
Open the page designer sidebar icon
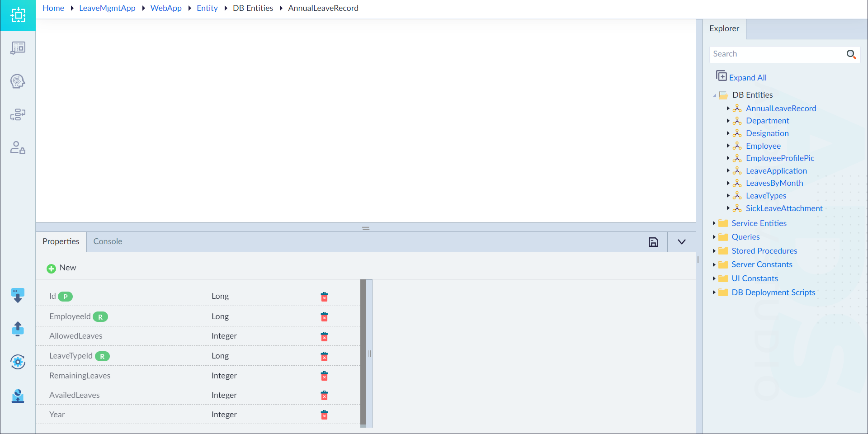click(x=18, y=48)
